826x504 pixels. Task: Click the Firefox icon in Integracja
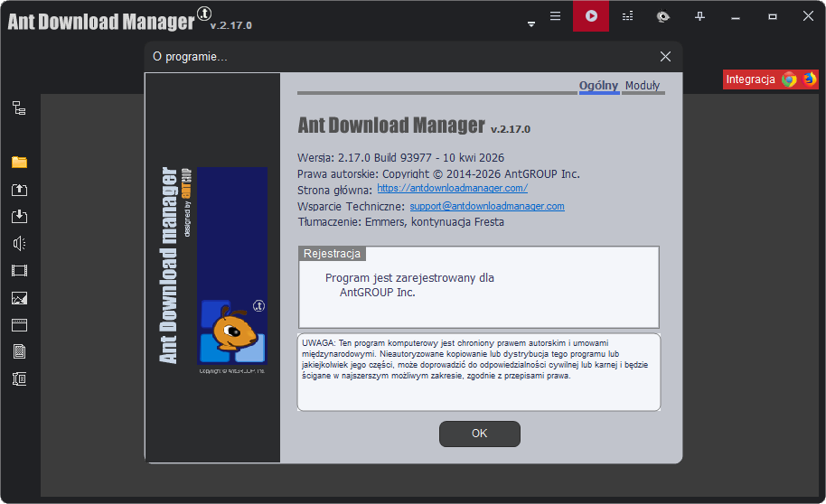click(x=809, y=79)
